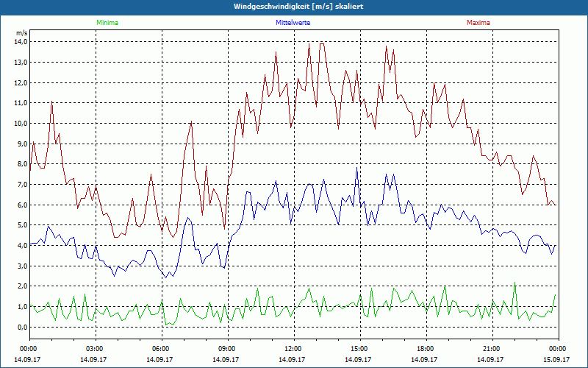The height and width of the screenshot is (368, 588).
Task: Click the 4,0 y-axis value
Action: coord(23,246)
